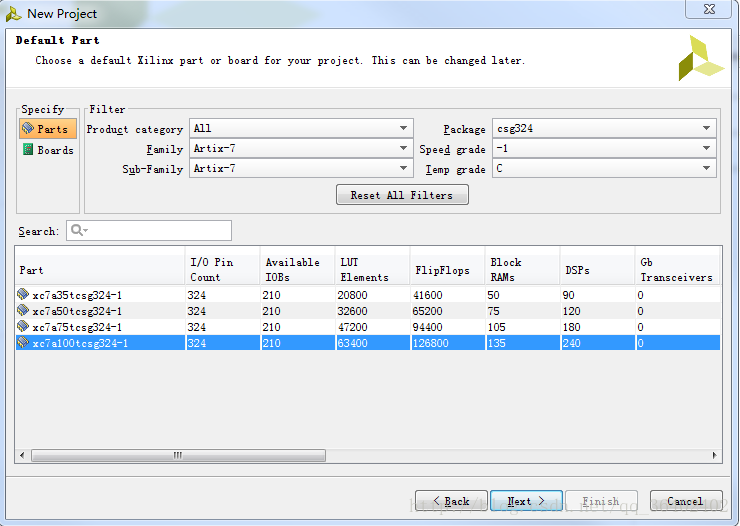The height and width of the screenshot is (526, 740).
Task: Click the table scrollbar left arrow
Action: click(x=22, y=455)
